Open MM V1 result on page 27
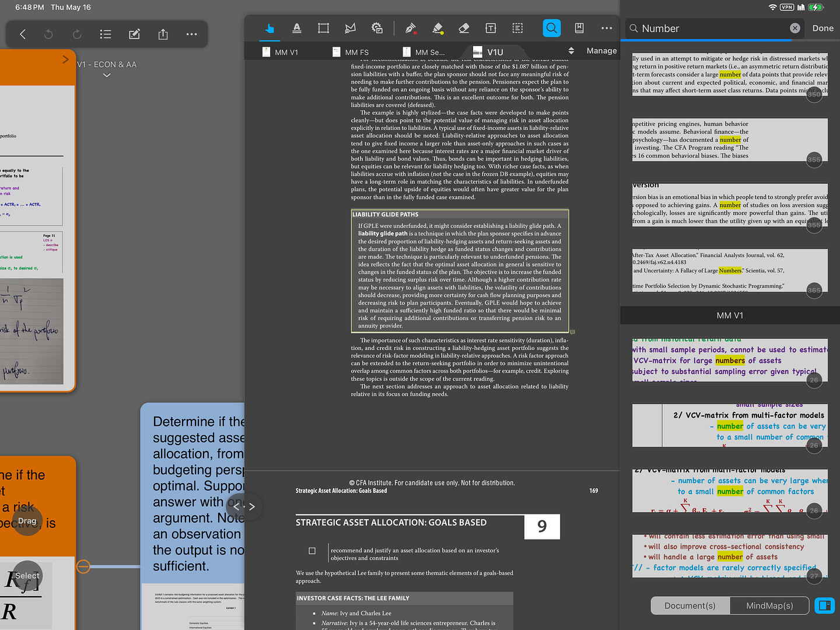 pyautogui.click(x=730, y=556)
